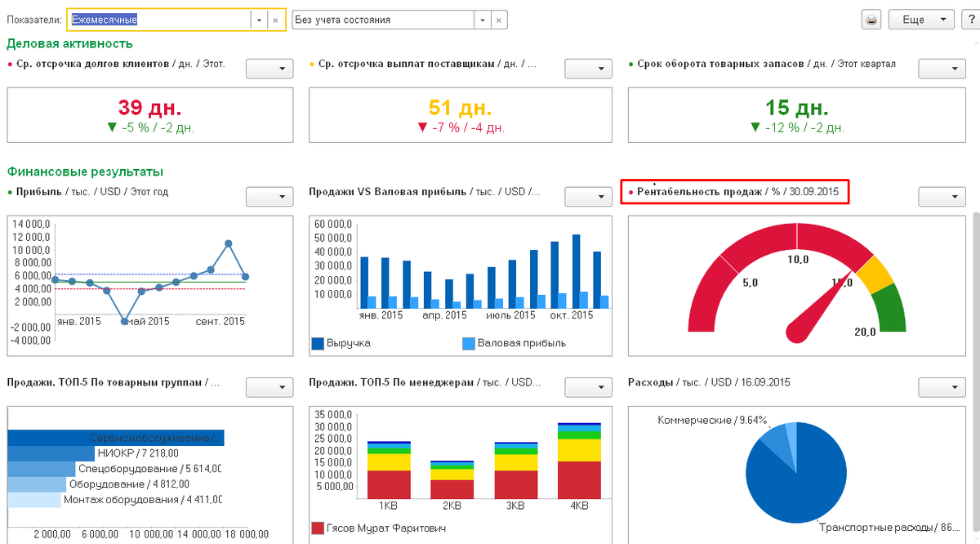Click the 2КВ stacked bar

(x=452, y=479)
